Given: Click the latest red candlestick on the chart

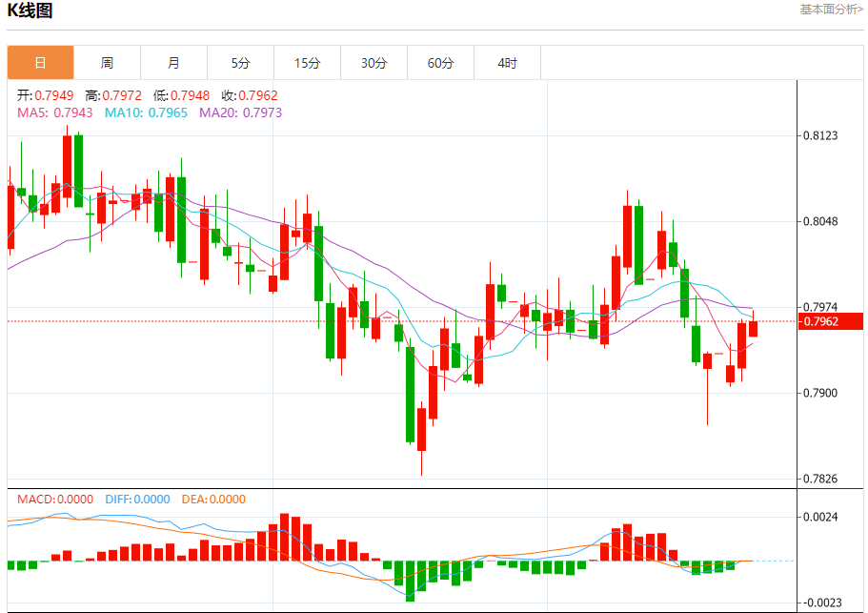Looking at the screenshot, I should pyautogui.click(x=754, y=328).
